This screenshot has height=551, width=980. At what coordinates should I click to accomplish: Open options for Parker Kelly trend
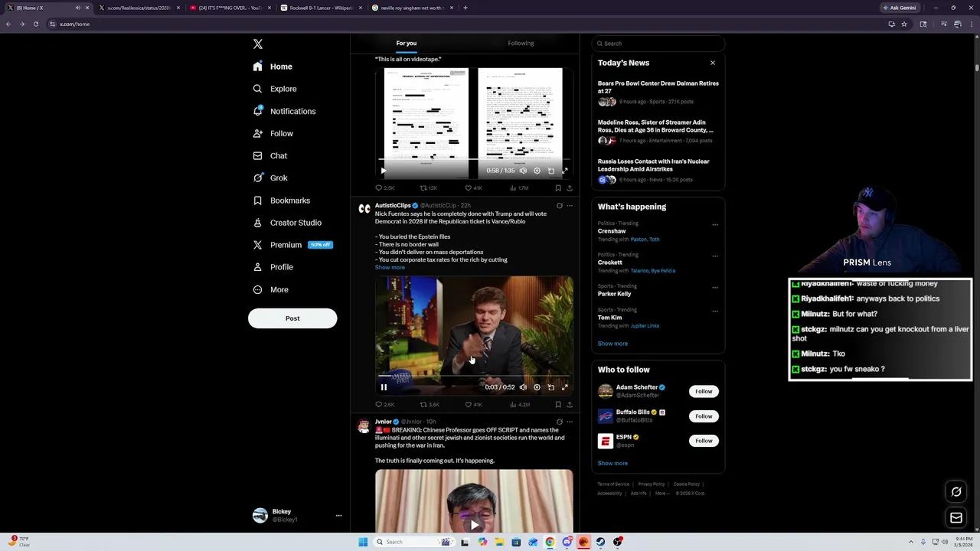(x=715, y=287)
